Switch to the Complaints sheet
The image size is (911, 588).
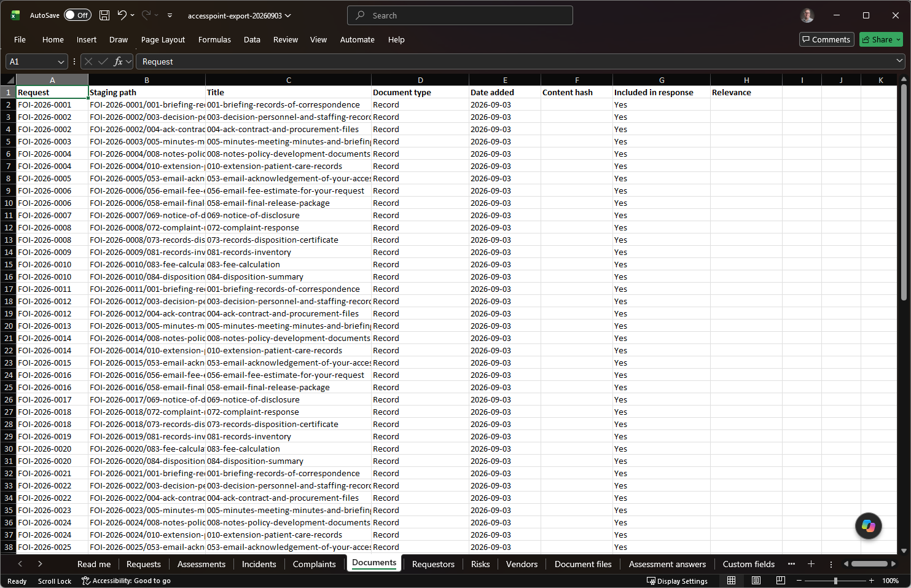(x=315, y=564)
